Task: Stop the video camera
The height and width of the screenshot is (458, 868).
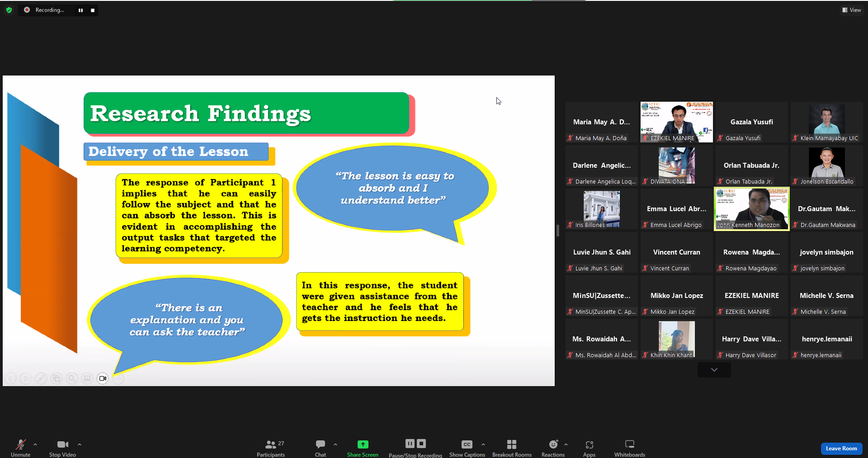Action: (62, 448)
